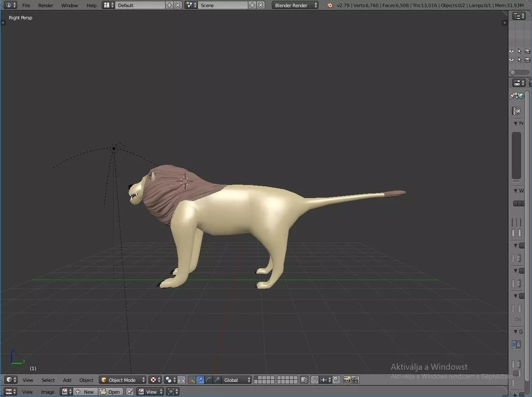Open the image editor View menu
532x397 pixels.
point(28,392)
